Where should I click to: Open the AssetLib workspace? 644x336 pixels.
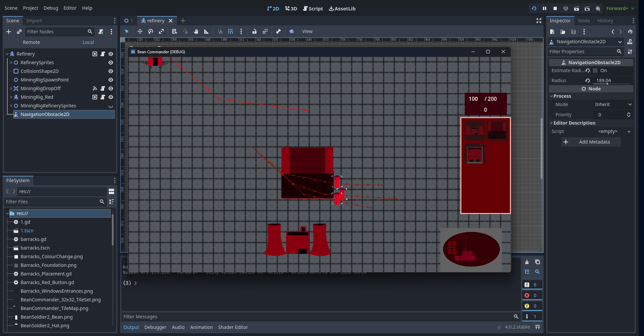342,8
